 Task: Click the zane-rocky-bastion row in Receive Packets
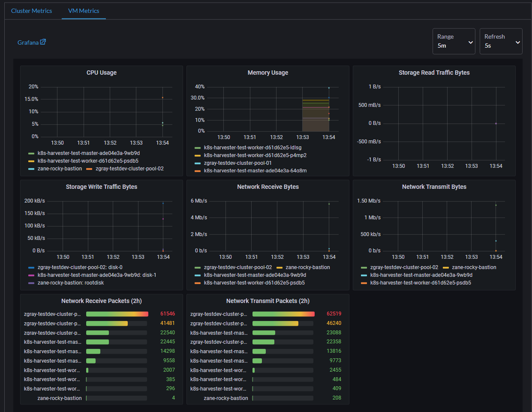pos(99,398)
